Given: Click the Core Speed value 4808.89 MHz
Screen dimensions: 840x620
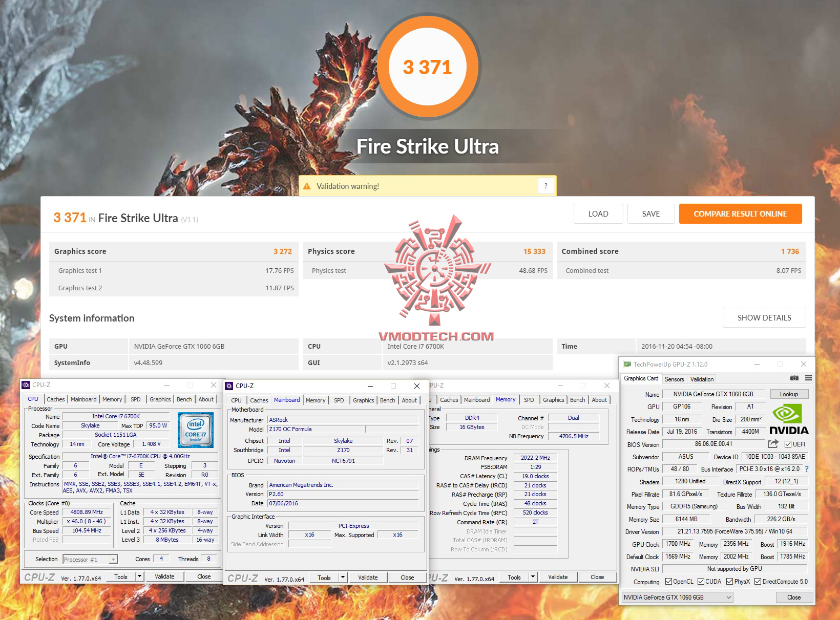Looking at the screenshot, I should tap(87, 512).
